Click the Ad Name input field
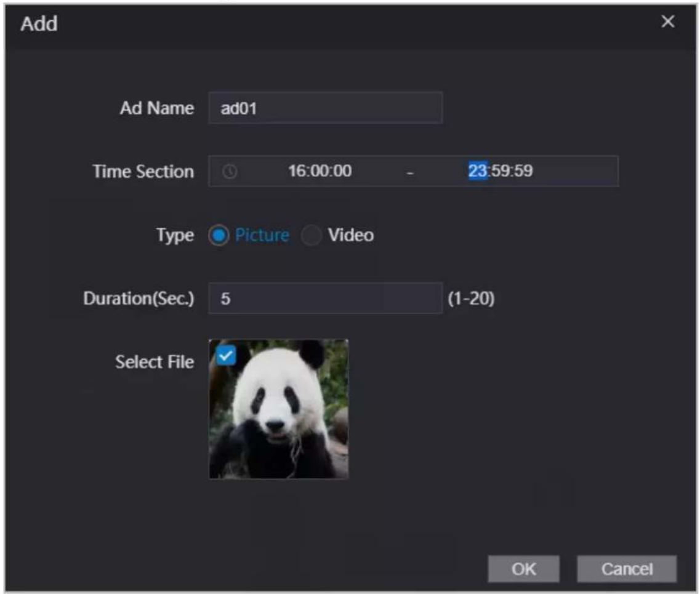Viewport: 700px width, 594px height. point(326,108)
